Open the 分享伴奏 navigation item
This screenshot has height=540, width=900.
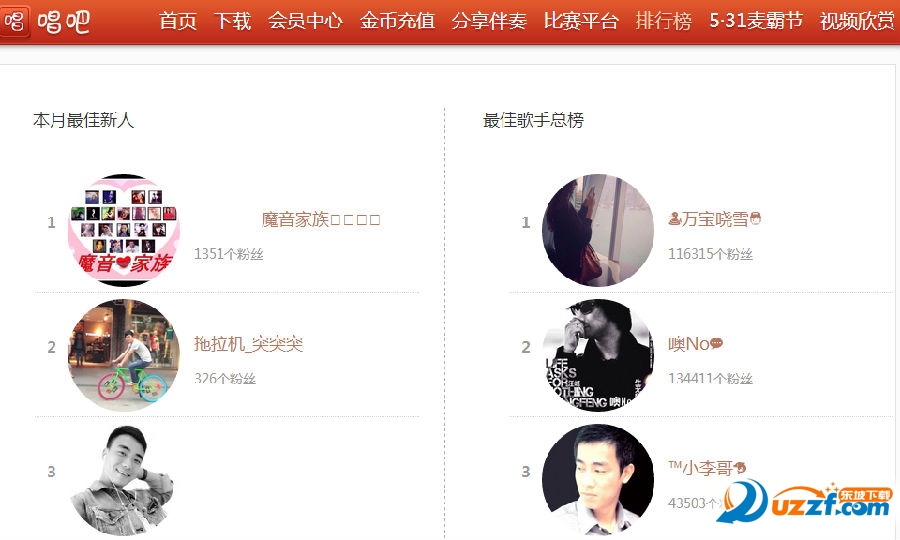point(489,21)
